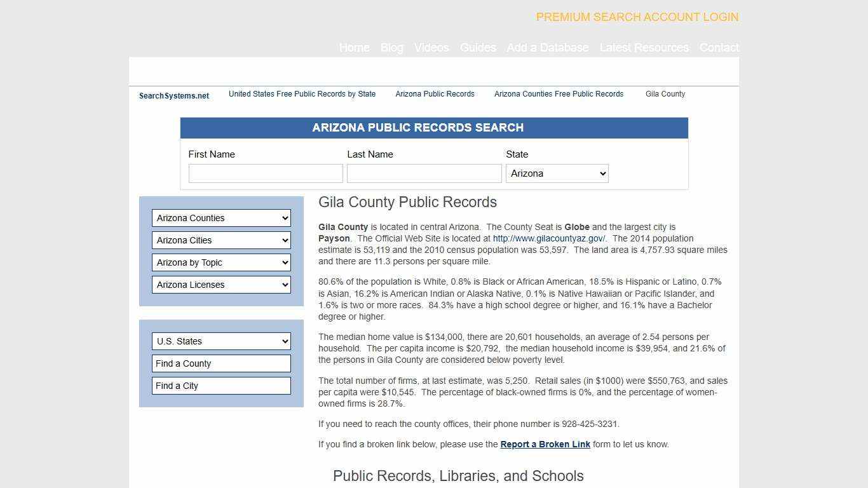Click Add a Database in the navigation

[548, 48]
